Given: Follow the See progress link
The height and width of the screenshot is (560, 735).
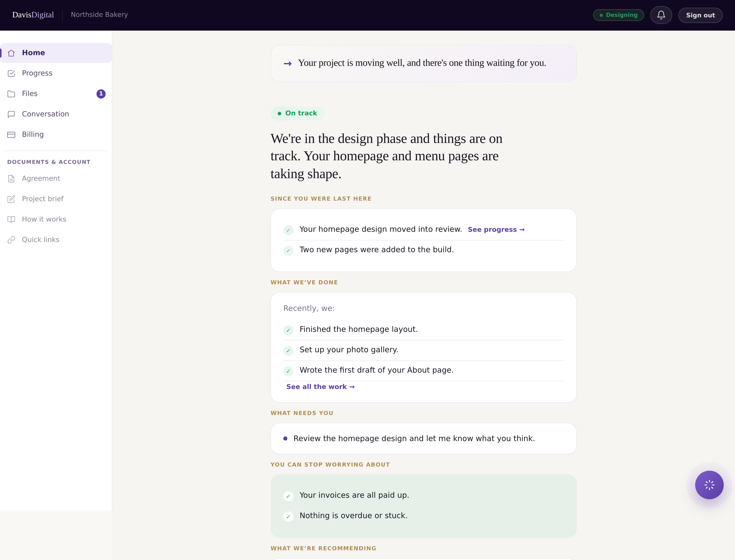Looking at the screenshot, I should pyautogui.click(x=496, y=229).
